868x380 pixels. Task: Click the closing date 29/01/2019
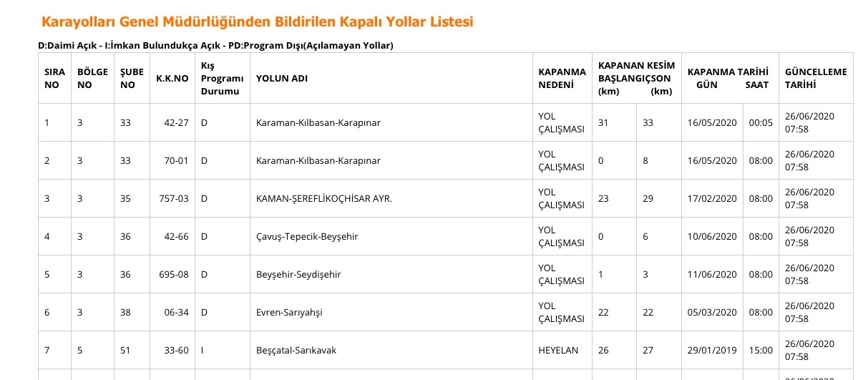coord(713,350)
